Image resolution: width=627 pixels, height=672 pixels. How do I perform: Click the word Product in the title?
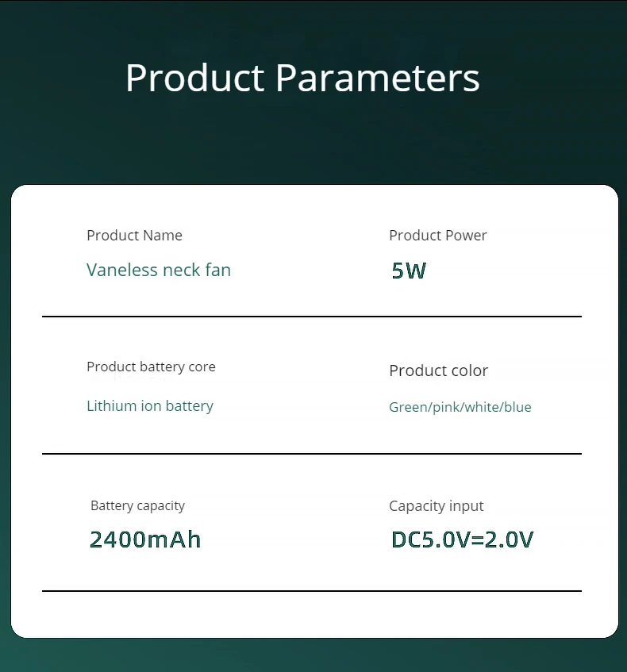pyautogui.click(x=194, y=79)
